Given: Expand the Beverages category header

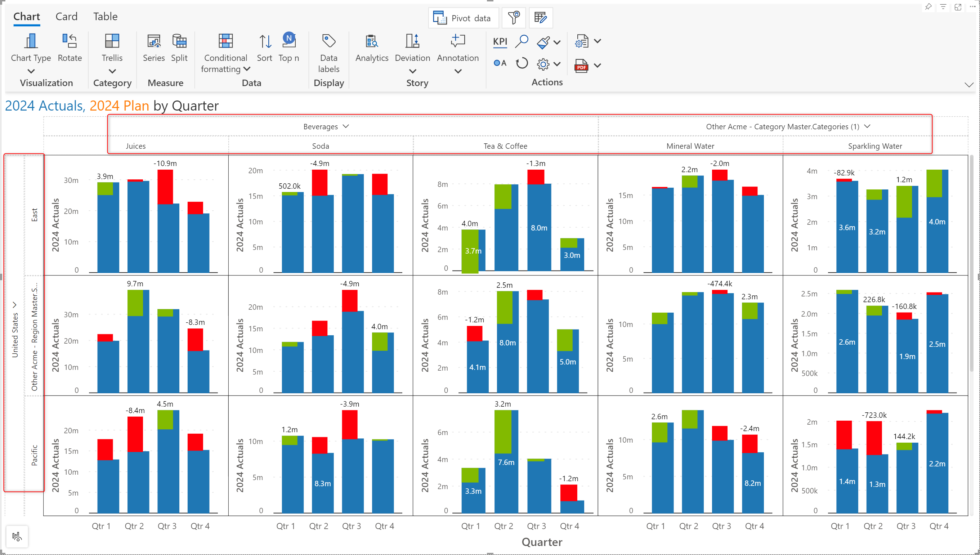Looking at the screenshot, I should 346,126.
